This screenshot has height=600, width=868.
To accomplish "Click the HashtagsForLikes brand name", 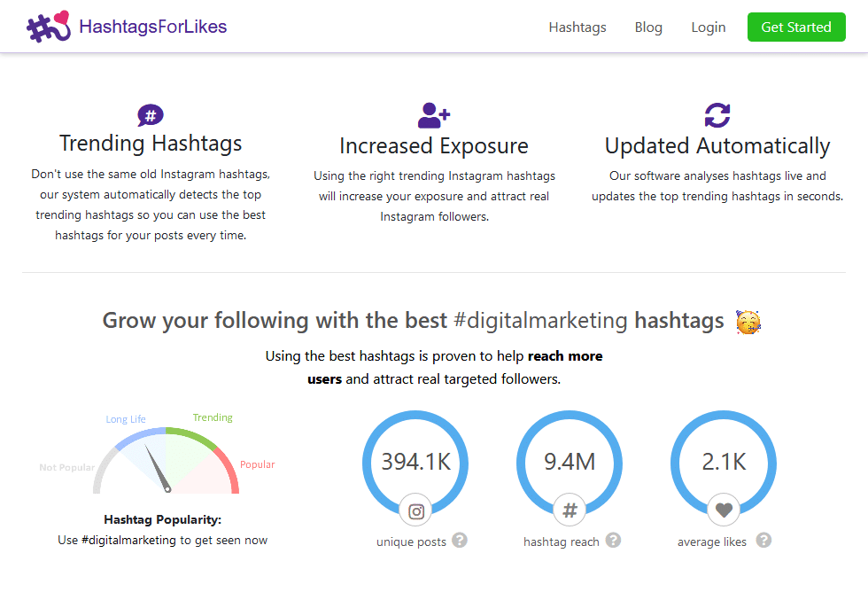I will 152,27.
